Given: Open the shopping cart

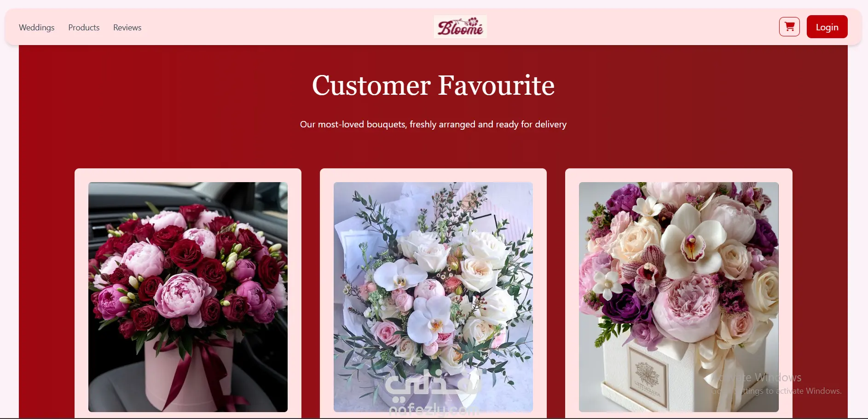Looking at the screenshot, I should 789,27.
